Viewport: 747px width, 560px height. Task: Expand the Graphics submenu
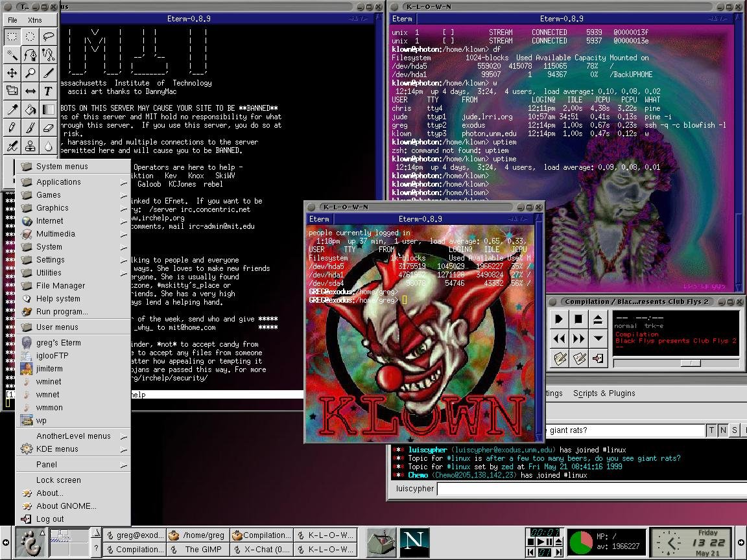(x=73, y=207)
